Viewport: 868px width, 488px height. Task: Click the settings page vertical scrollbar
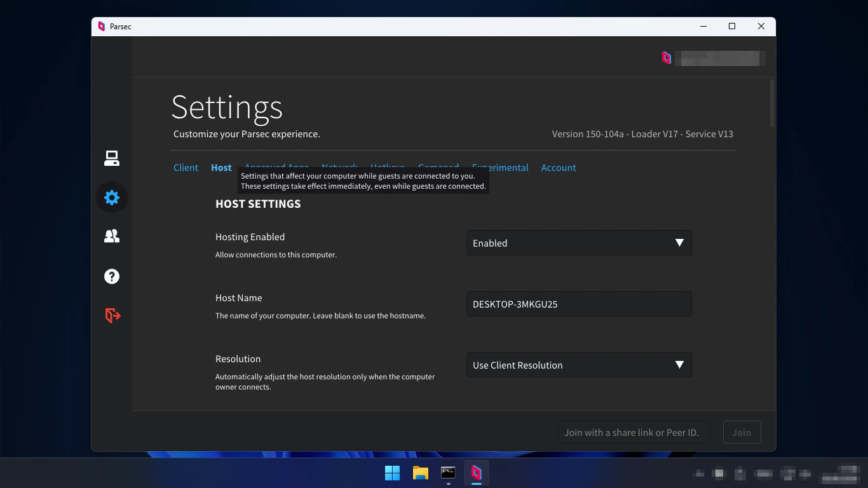click(x=772, y=103)
